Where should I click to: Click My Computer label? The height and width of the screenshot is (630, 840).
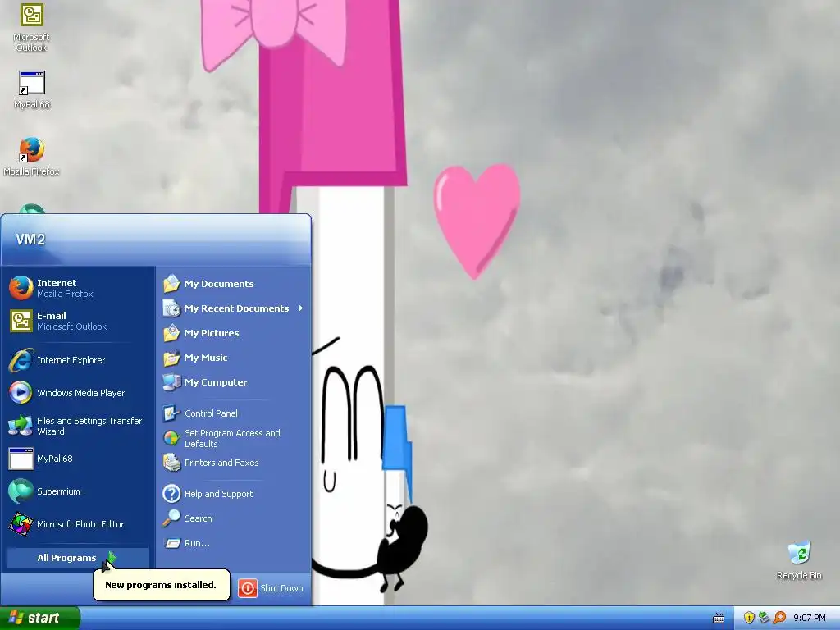click(216, 382)
